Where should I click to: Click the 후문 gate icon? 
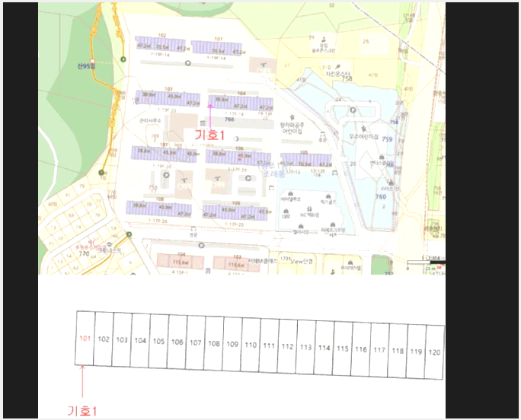(x=323, y=134)
